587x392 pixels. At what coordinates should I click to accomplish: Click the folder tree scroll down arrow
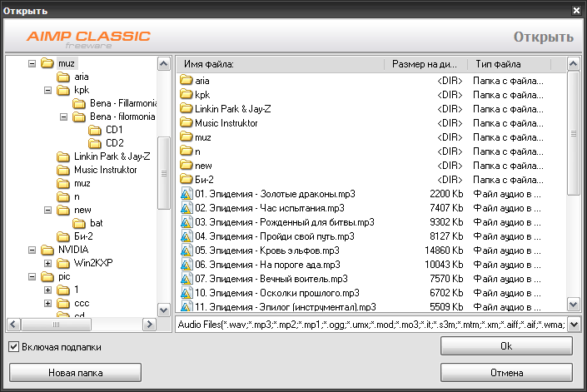(163, 310)
